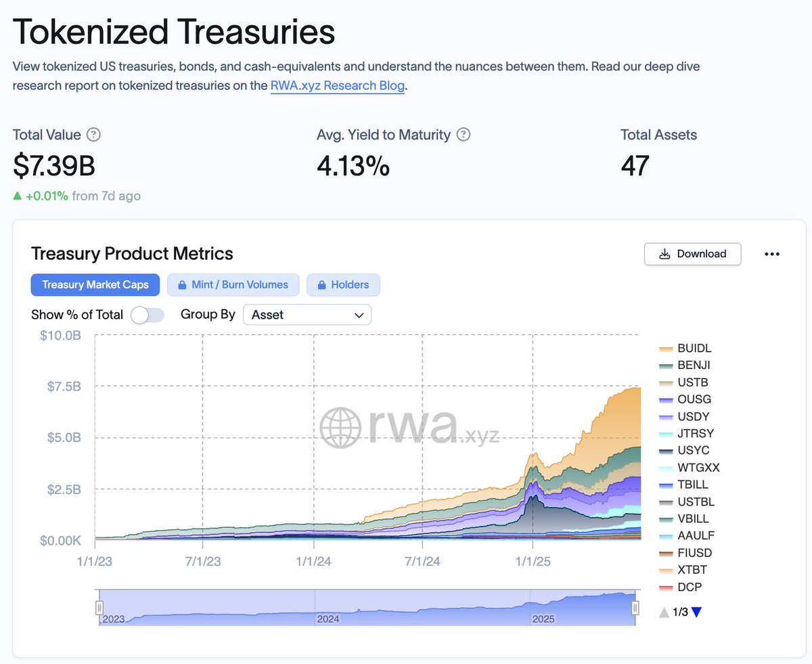Click the USDY color swatch in legend

tap(665, 417)
